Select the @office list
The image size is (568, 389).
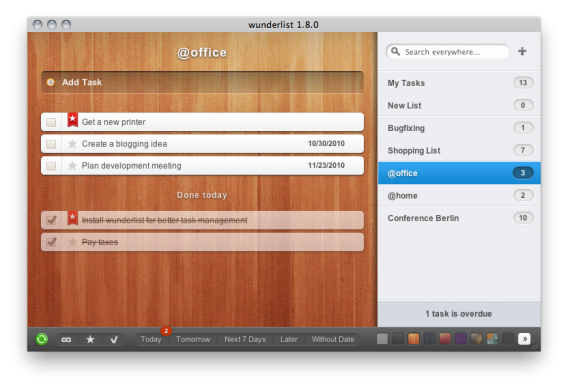(459, 173)
